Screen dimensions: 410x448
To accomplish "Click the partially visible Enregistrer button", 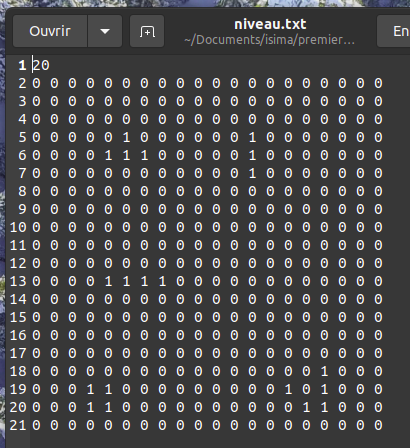I will click(394, 31).
